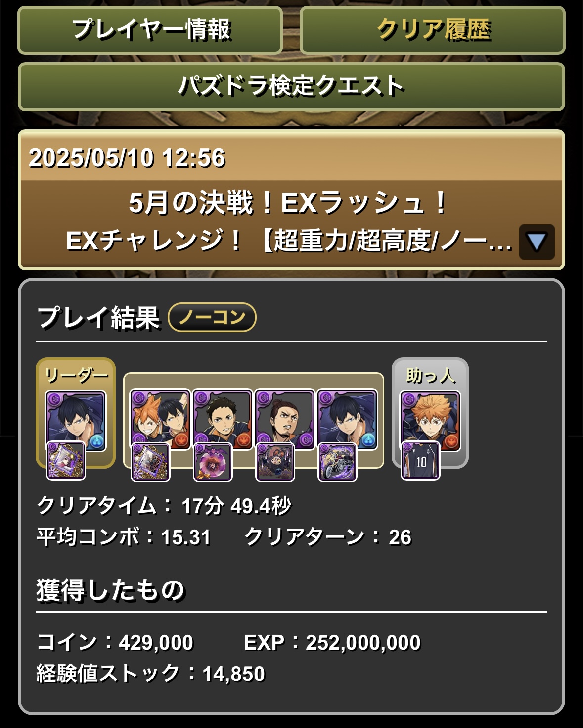
Task: Tap the clock-themed assist icon under Asahi
Action: click(275, 462)
